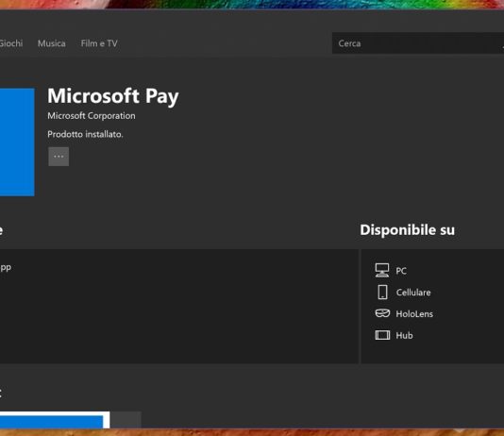Switch to the Musica tab
Image resolution: width=504 pixels, height=436 pixels.
tap(51, 43)
